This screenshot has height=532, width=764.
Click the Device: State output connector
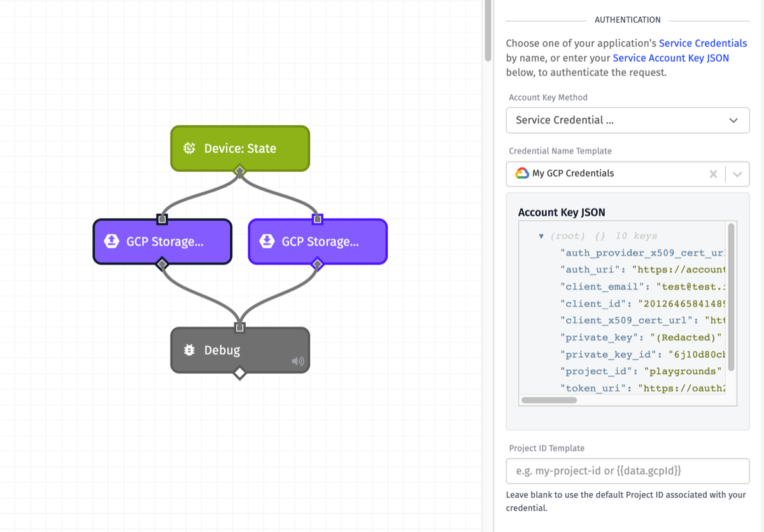(x=240, y=171)
